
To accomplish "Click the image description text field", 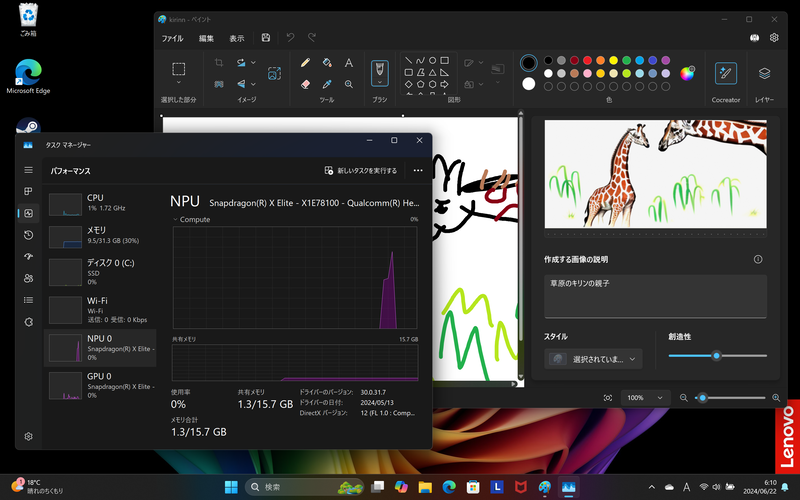I will click(x=656, y=296).
